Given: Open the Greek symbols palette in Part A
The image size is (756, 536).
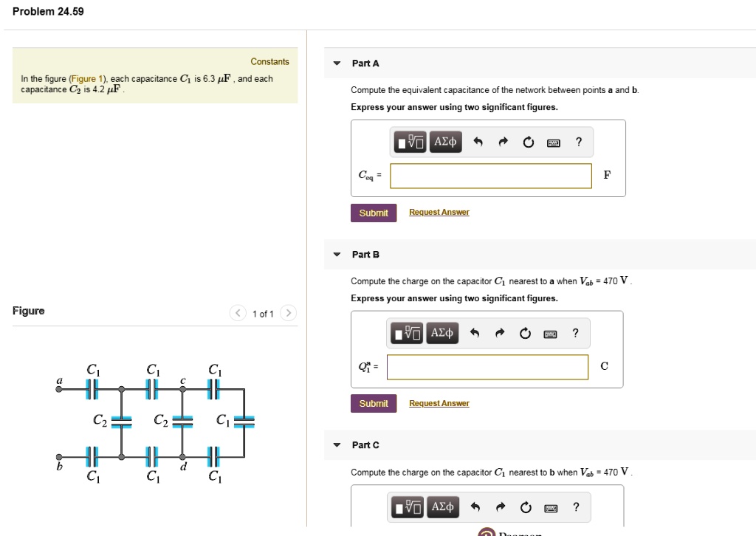Looking at the screenshot, I should click(446, 142).
